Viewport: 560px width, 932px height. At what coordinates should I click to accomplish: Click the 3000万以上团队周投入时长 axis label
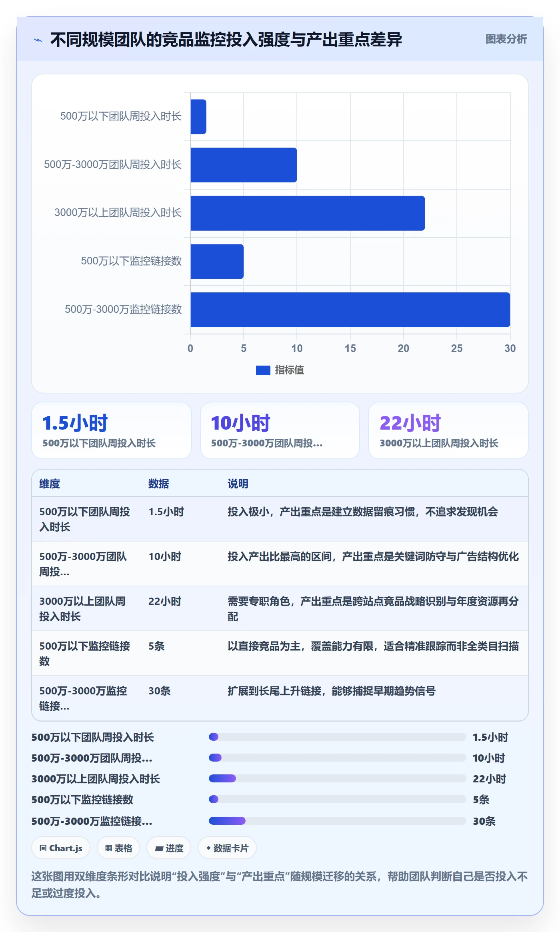point(118,213)
